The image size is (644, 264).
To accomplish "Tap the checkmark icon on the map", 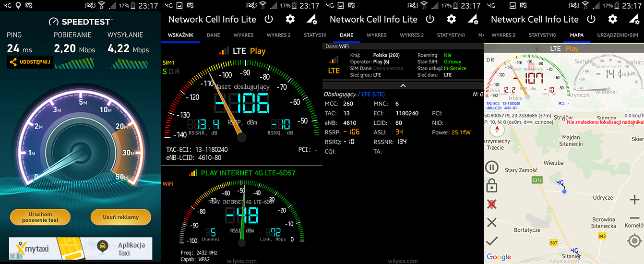I will pyautogui.click(x=492, y=241).
